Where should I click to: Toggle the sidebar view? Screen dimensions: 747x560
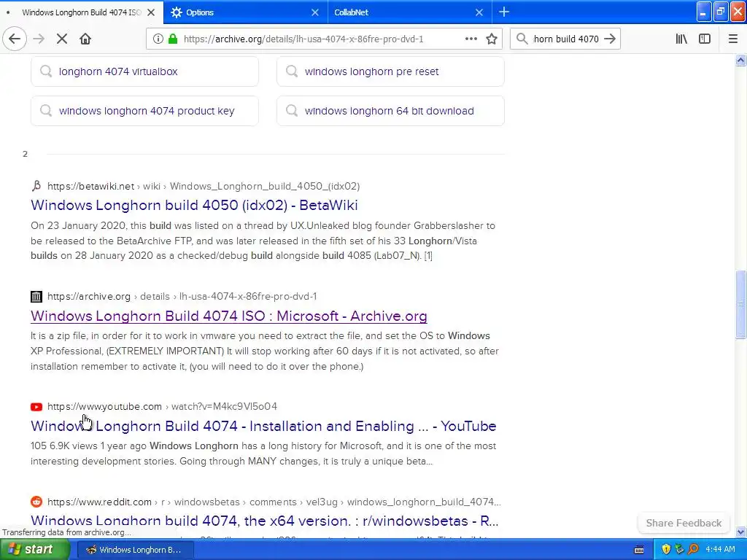coord(705,39)
